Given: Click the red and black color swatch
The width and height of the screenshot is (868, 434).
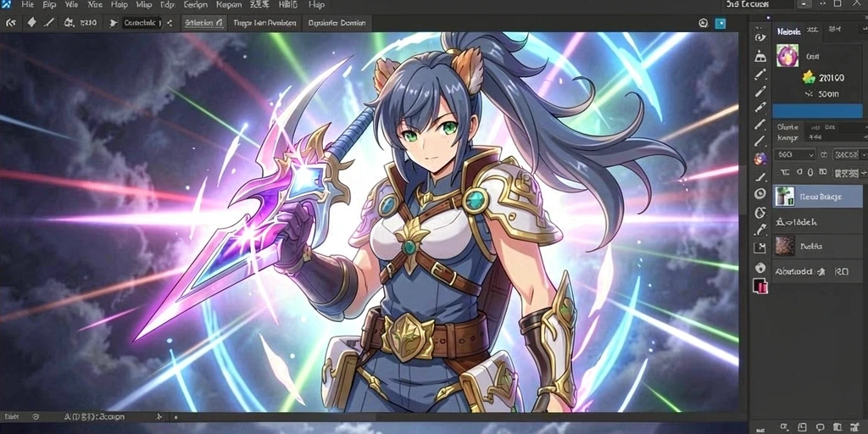Looking at the screenshot, I should [x=760, y=286].
